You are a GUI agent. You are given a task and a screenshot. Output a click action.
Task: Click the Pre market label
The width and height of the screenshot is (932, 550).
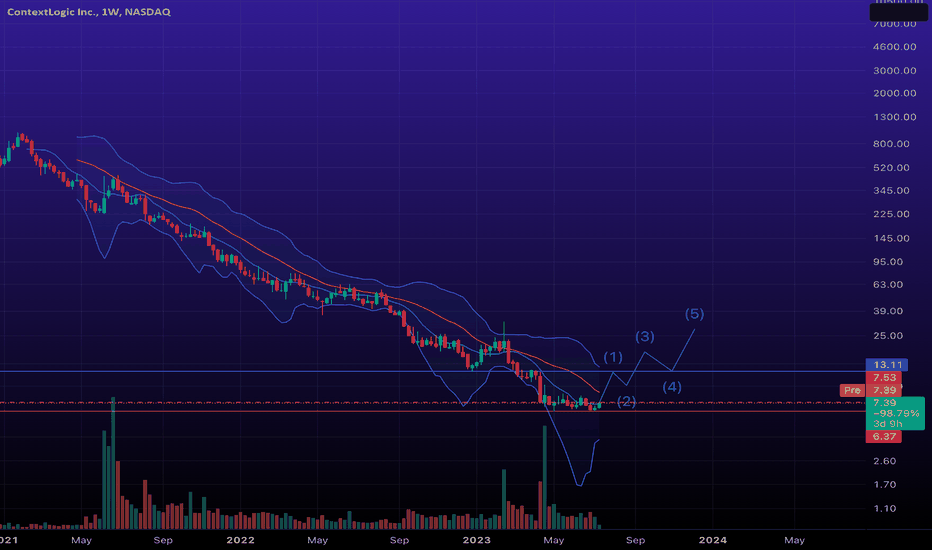(x=852, y=390)
